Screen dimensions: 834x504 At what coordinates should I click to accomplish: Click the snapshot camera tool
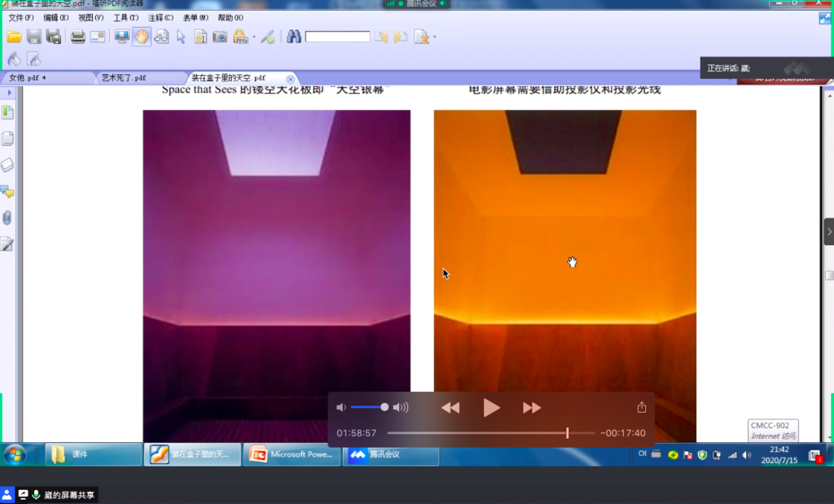220,37
